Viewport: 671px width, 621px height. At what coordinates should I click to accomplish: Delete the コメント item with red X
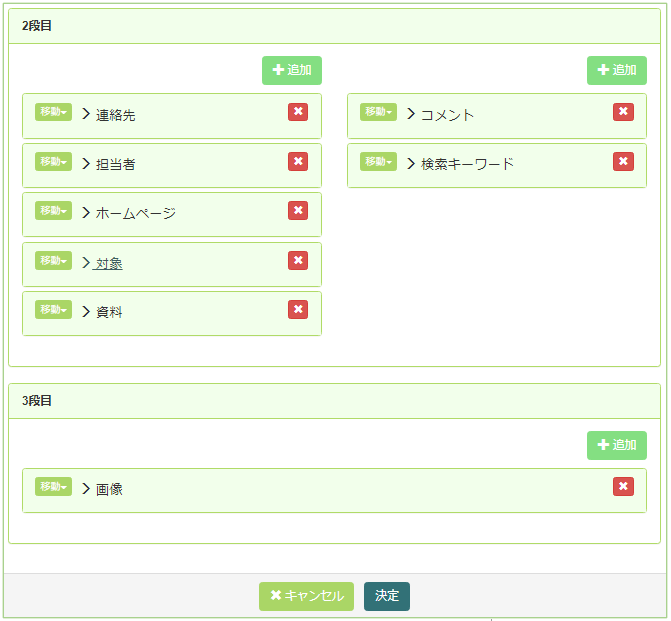623,112
